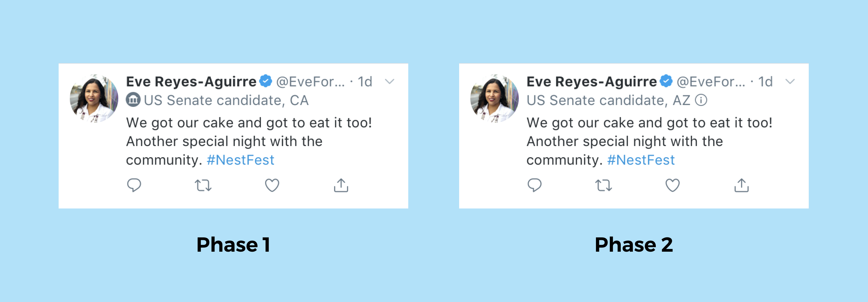
Task: Open #NestFest hashtag in Phase 1 tweet
Action: click(240, 160)
